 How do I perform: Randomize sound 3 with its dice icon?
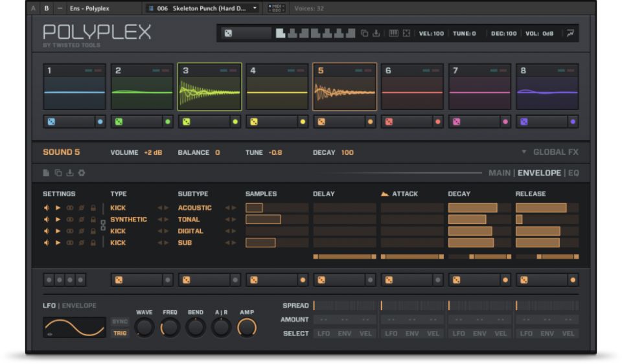186,121
